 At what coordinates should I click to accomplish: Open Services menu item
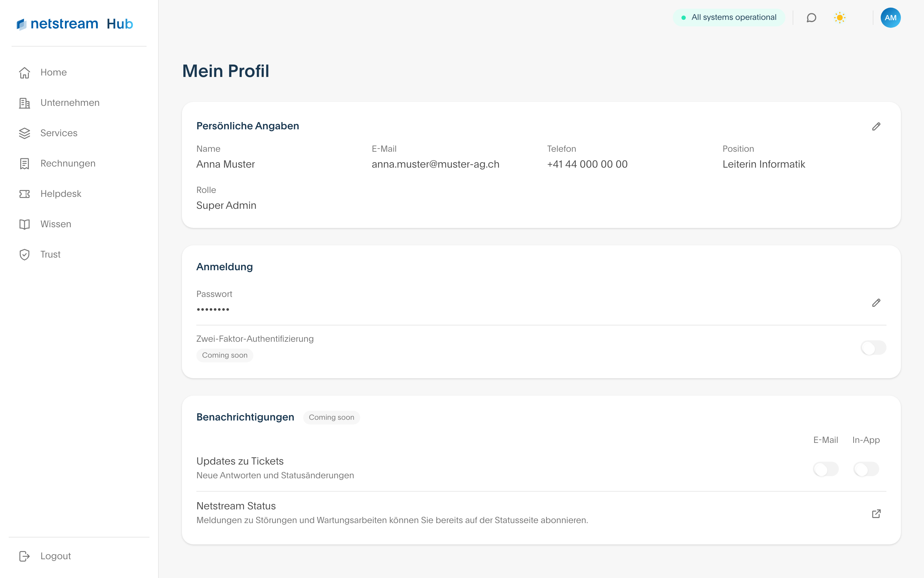(x=59, y=133)
